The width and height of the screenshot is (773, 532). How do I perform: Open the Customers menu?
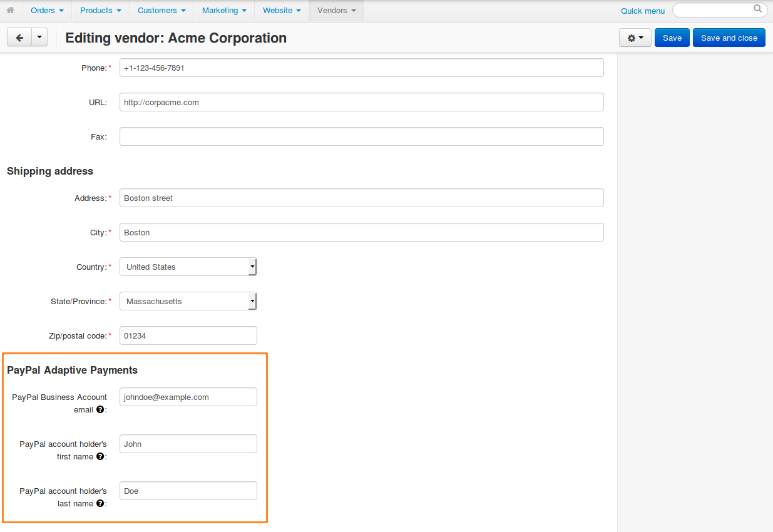pyautogui.click(x=161, y=11)
